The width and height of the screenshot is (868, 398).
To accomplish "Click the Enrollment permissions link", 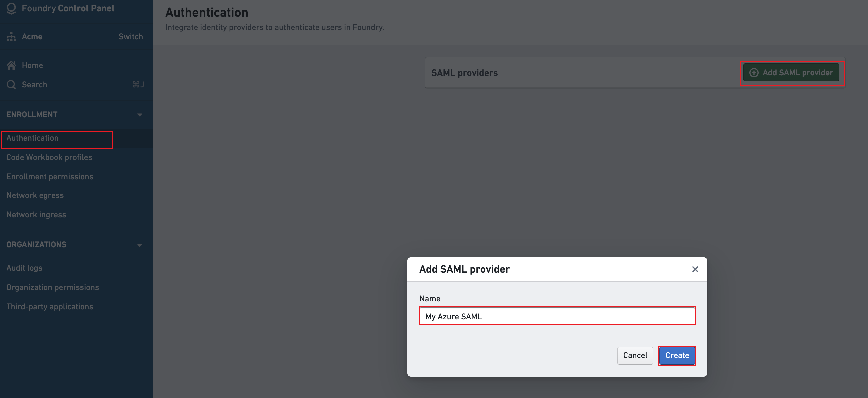I will 50,176.
